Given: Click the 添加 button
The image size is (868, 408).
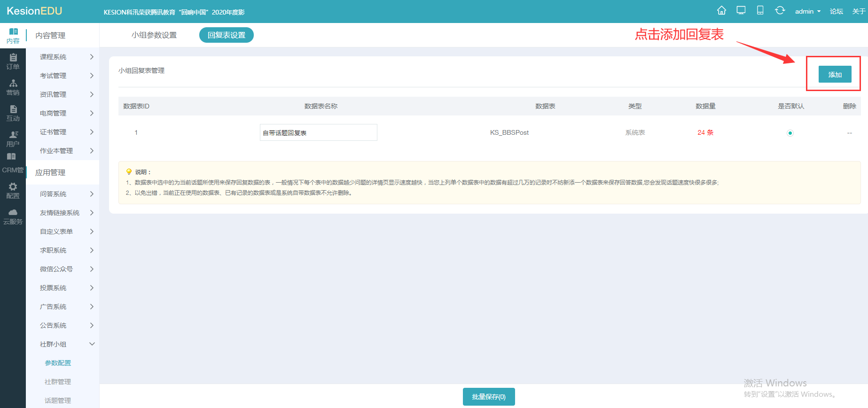Looking at the screenshot, I should click(835, 75).
